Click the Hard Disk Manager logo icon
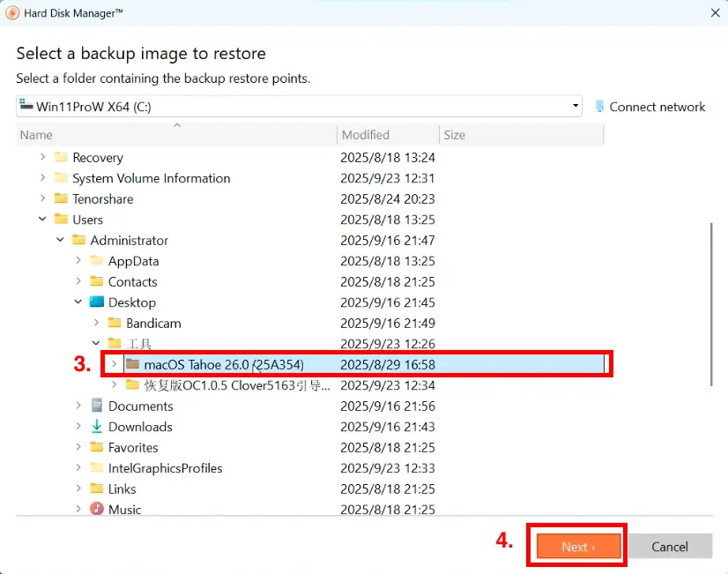The width and height of the screenshot is (728, 574). click(12, 12)
